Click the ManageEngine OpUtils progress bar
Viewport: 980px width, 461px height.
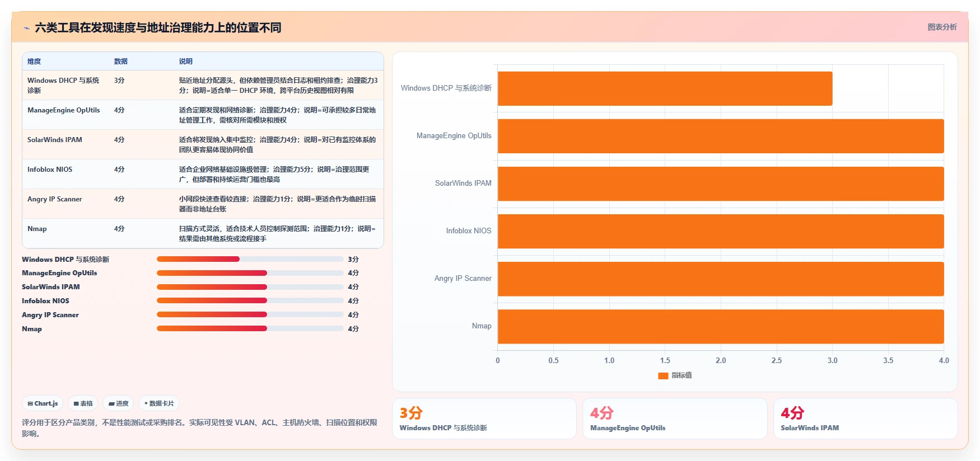(250, 273)
